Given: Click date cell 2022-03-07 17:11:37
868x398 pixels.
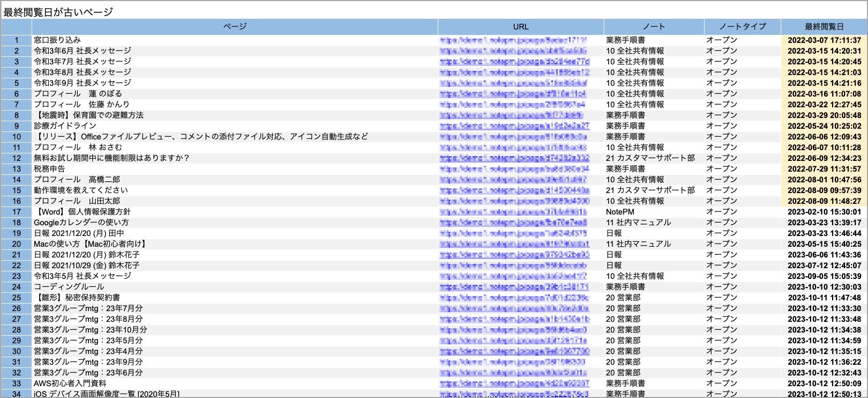Looking at the screenshot, I should click(824, 40).
